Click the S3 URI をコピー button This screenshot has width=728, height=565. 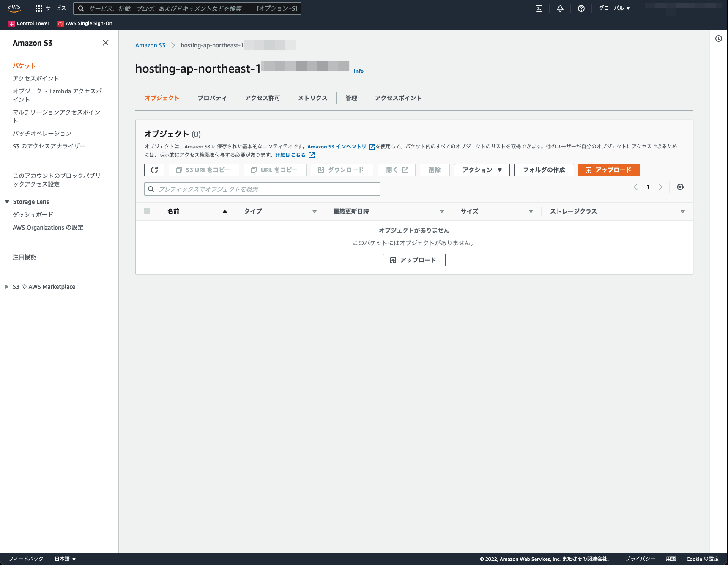point(204,170)
